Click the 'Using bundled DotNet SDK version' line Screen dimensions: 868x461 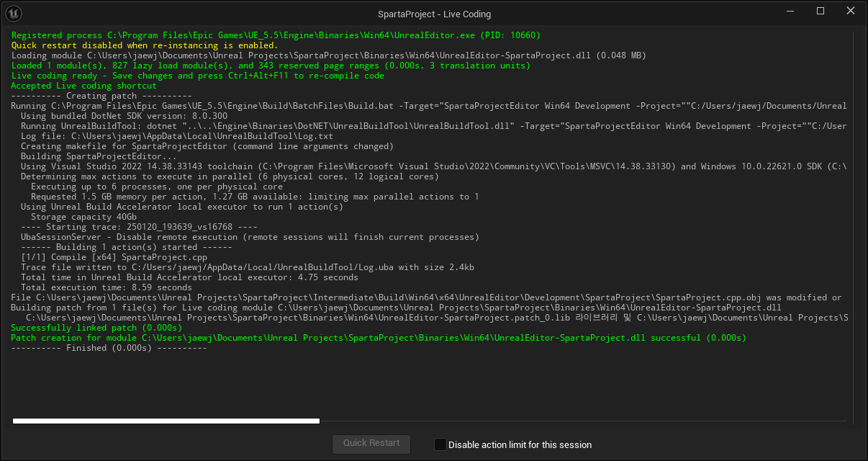[x=124, y=116]
